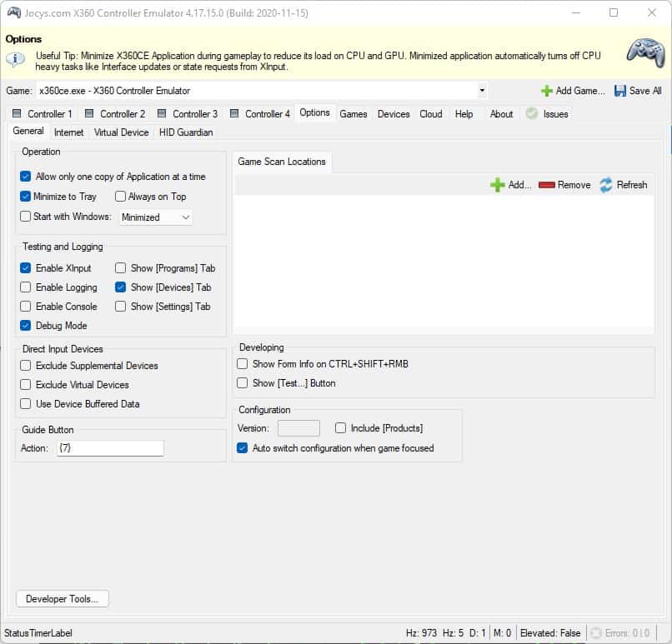Check Show Form Info on CTRL+SHIFT+RMB
Image resolution: width=672 pixels, height=644 pixels.
click(242, 363)
